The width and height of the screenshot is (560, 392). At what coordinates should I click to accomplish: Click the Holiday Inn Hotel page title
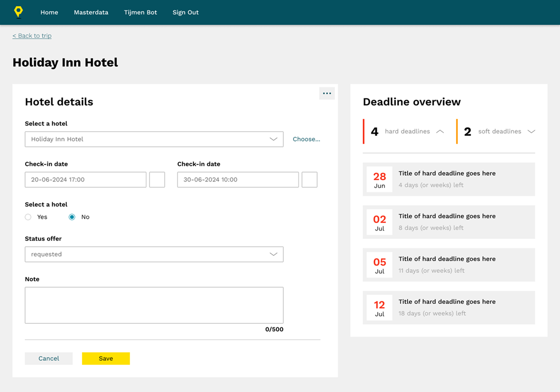(x=65, y=63)
